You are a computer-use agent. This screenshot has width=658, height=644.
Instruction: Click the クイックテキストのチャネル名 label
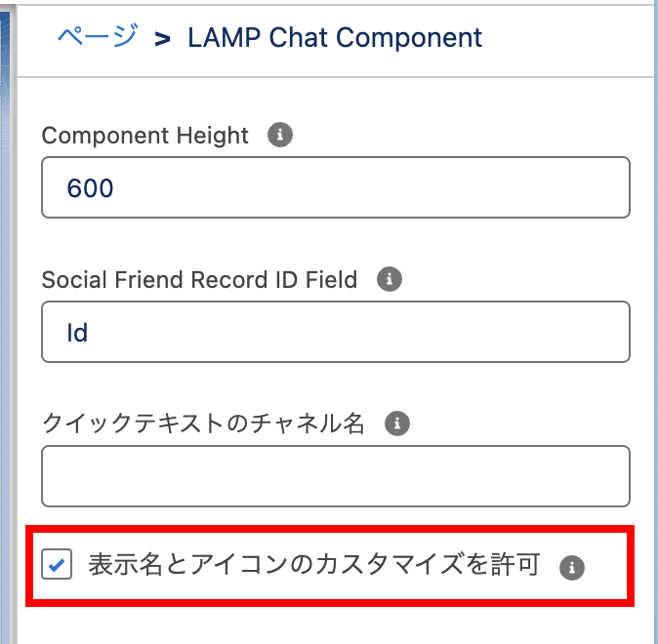click(x=203, y=423)
